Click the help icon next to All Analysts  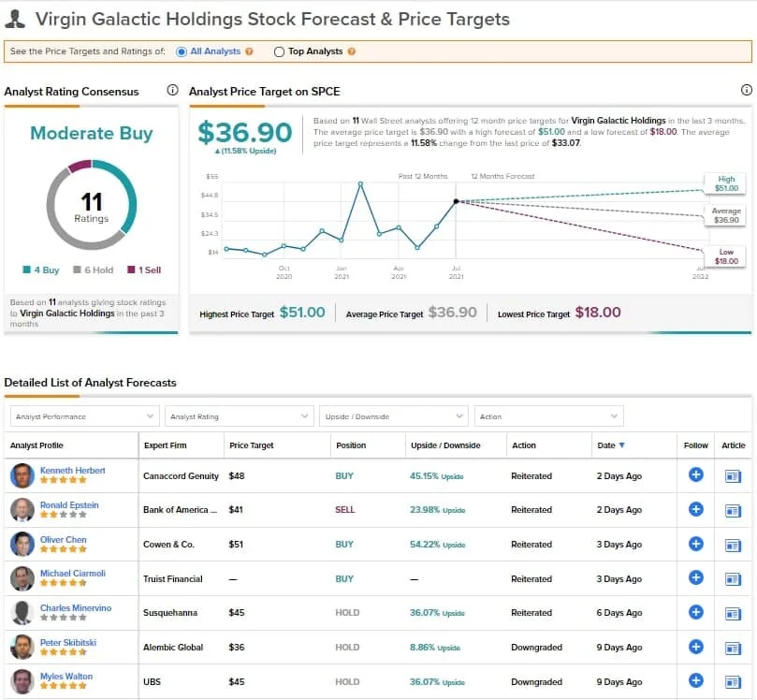249,51
